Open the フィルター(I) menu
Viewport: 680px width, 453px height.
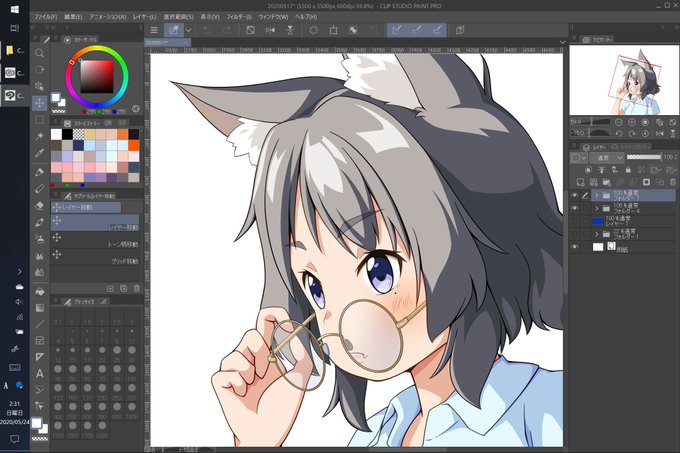[x=239, y=17]
